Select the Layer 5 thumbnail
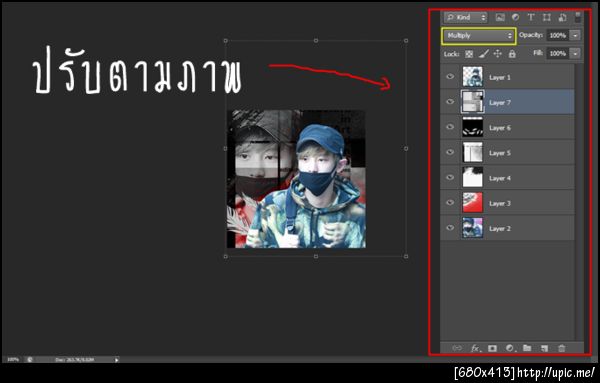The image size is (600, 383). [x=473, y=152]
